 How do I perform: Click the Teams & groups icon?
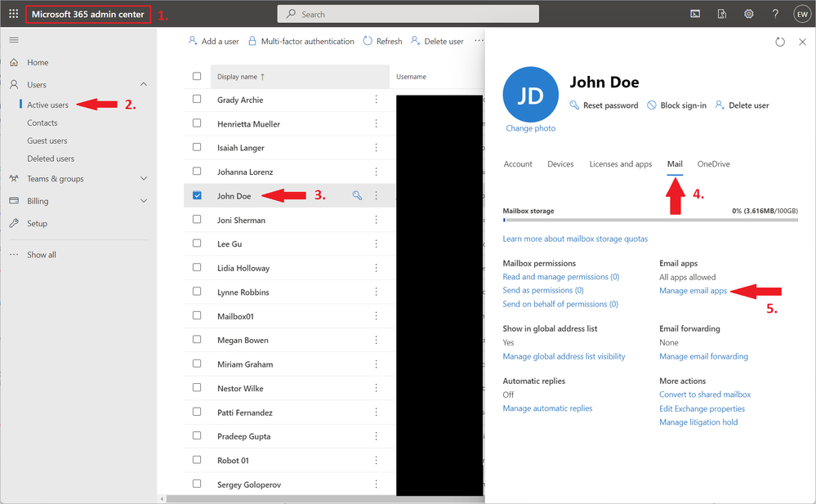click(x=14, y=179)
